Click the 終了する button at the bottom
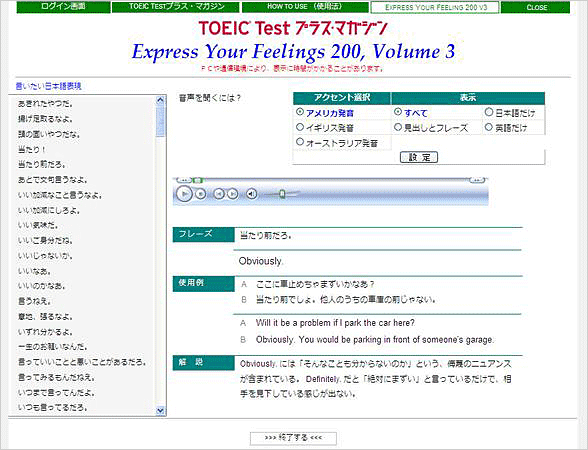This screenshot has width=588, height=450. [x=293, y=438]
